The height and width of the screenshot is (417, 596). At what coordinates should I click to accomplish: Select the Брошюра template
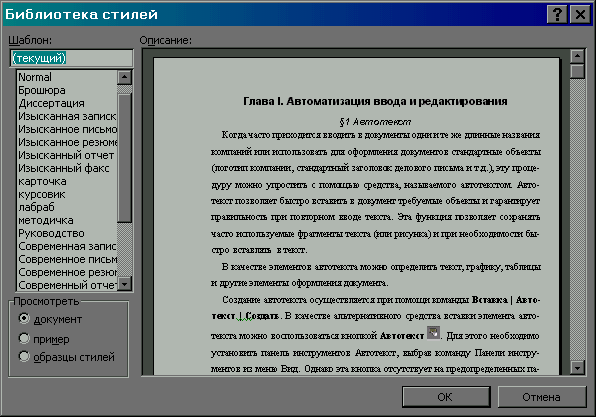pos(42,90)
